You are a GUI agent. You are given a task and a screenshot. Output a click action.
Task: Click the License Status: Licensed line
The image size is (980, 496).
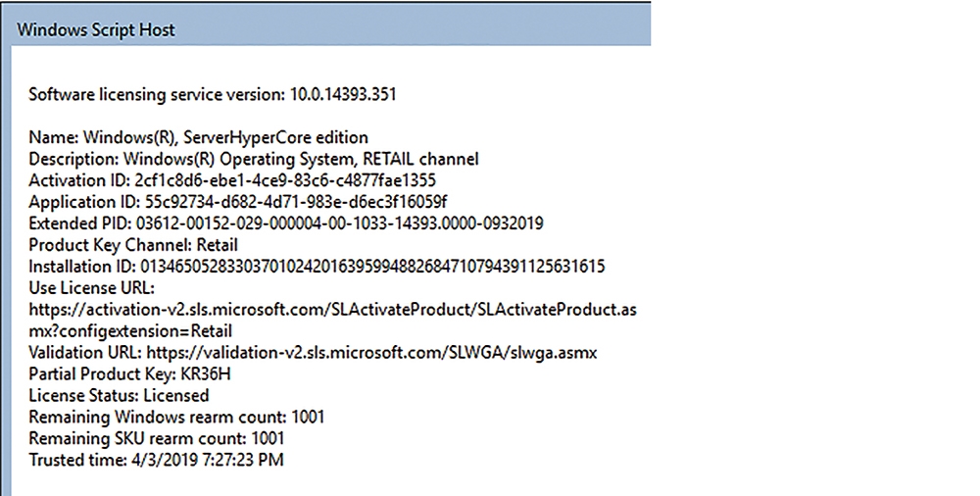coord(119,395)
